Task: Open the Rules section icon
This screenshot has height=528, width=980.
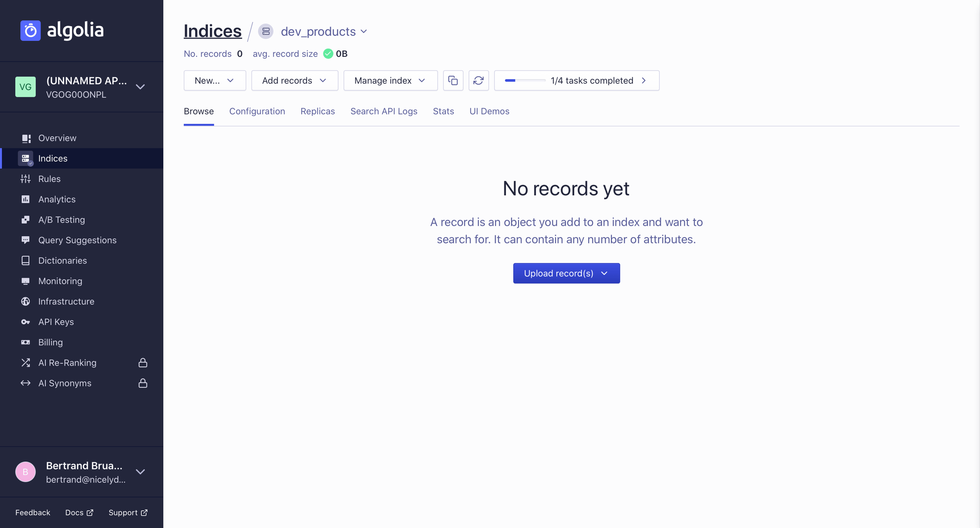Action: [25, 179]
